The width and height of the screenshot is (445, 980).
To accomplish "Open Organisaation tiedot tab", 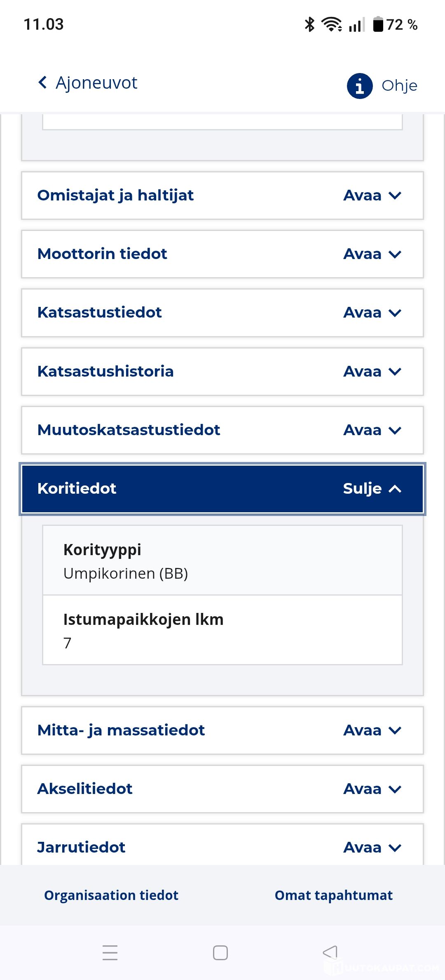I will pos(111,895).
